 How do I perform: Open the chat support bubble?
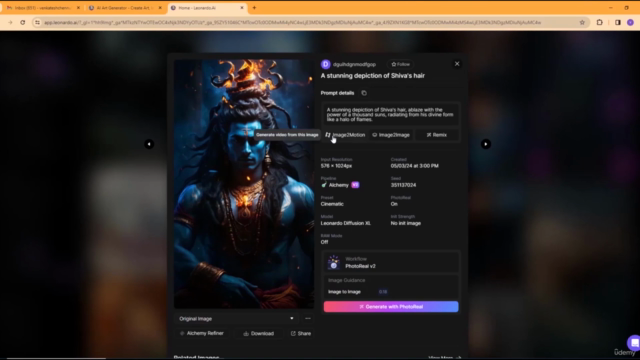[x=634, y=343]
